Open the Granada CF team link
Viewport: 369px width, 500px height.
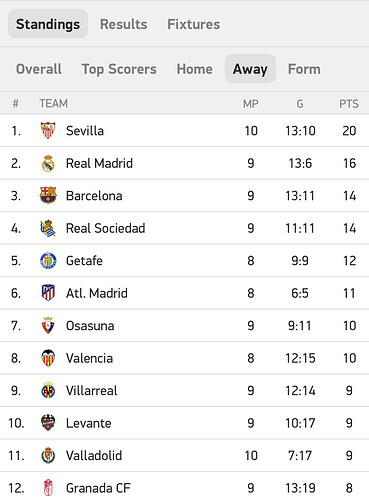98,488
